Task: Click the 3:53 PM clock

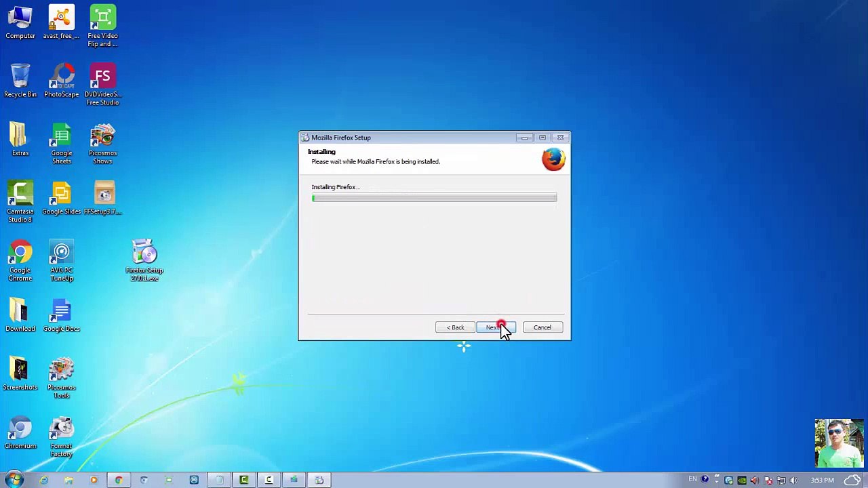Action: point(822,481)
